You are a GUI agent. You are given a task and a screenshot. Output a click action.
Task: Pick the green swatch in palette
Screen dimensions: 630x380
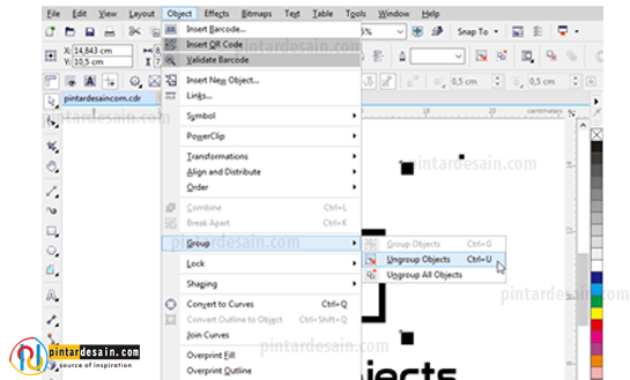[x=597, y=301]
